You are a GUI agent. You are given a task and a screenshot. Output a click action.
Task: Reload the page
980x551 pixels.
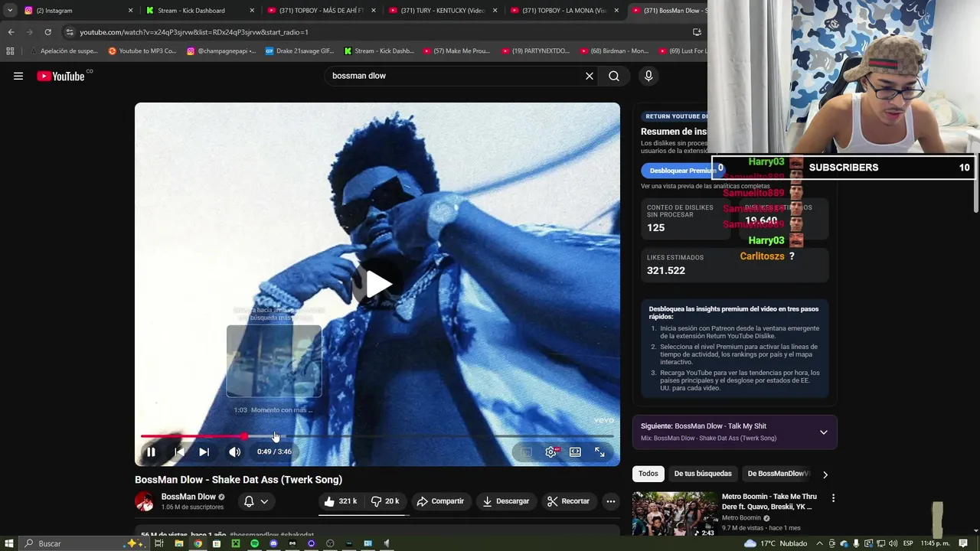tap(47, 32)
